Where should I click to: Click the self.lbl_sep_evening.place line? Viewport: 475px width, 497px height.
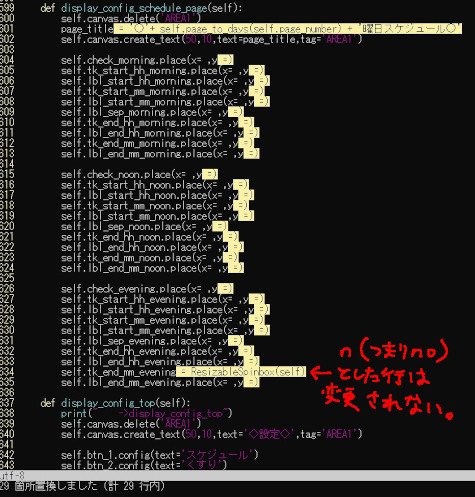pos(152,341)
